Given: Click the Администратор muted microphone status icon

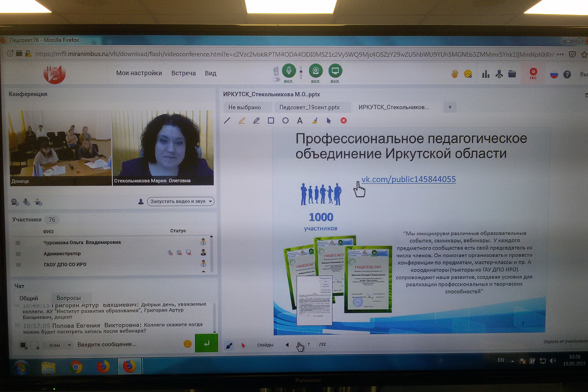Looking at the screenshot, I should 170,253.
